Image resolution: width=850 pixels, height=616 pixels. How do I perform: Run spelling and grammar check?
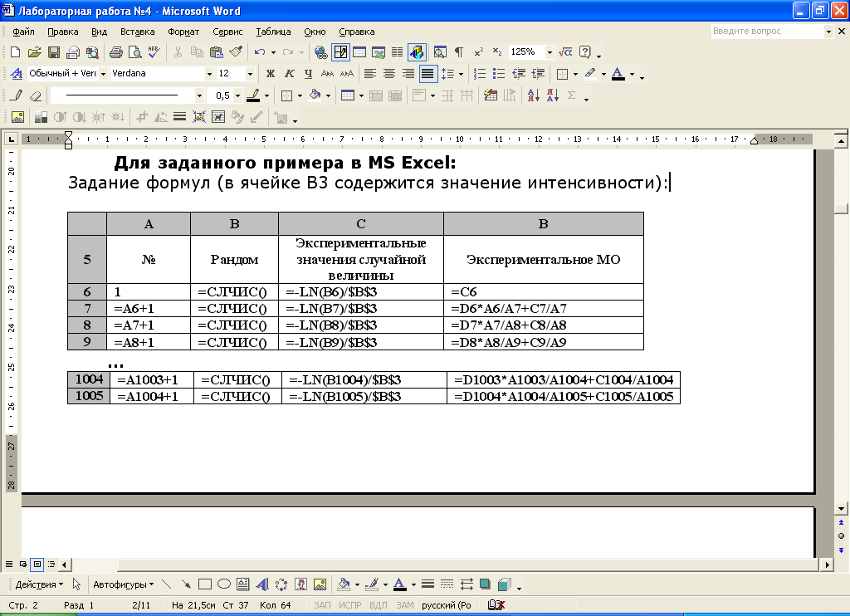pyautogui.click(x=154, y=52)
